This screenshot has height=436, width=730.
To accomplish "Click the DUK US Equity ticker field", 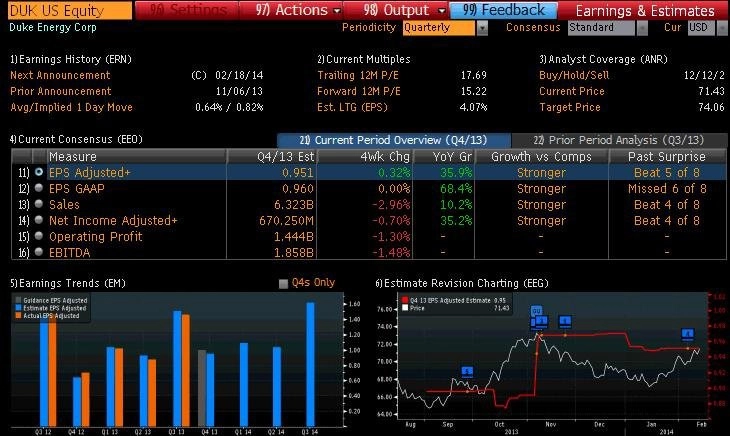I will point(69,10).
